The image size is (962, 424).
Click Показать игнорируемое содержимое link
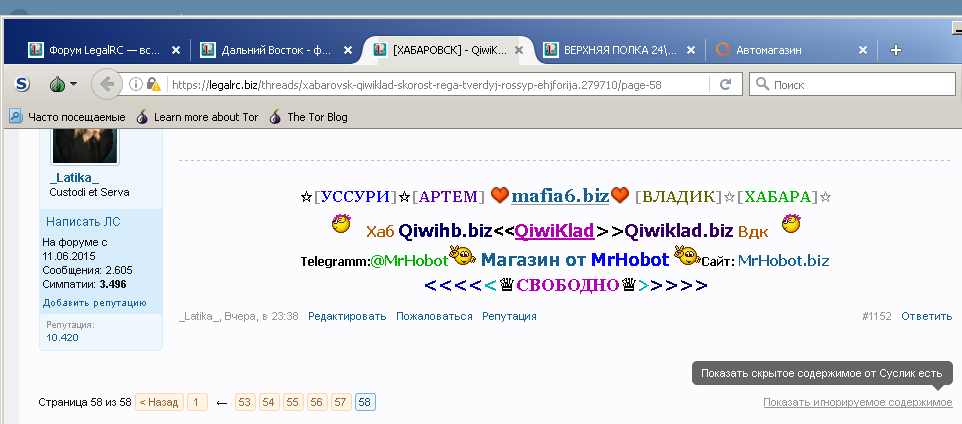[x=858, y=403]
